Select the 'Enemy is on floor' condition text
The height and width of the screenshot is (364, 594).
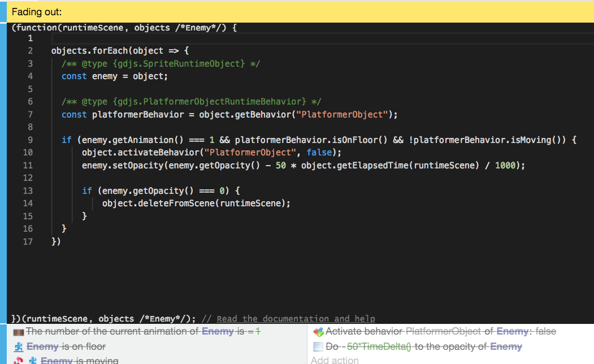[66, 346]
